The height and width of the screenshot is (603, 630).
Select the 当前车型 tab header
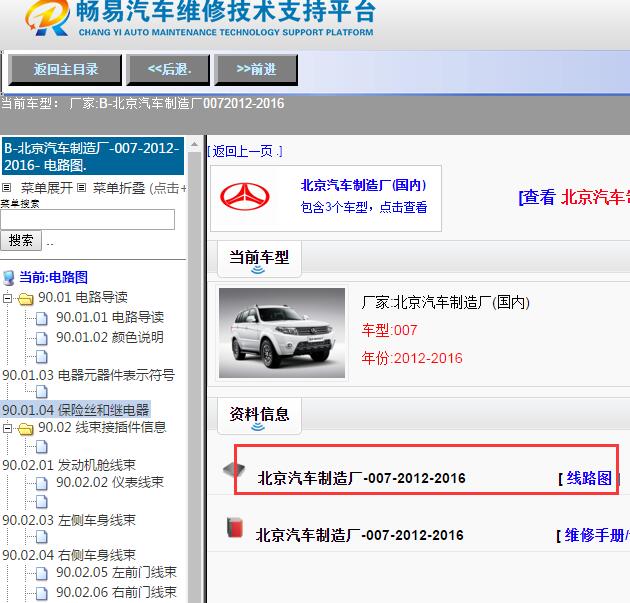point(259,258)
